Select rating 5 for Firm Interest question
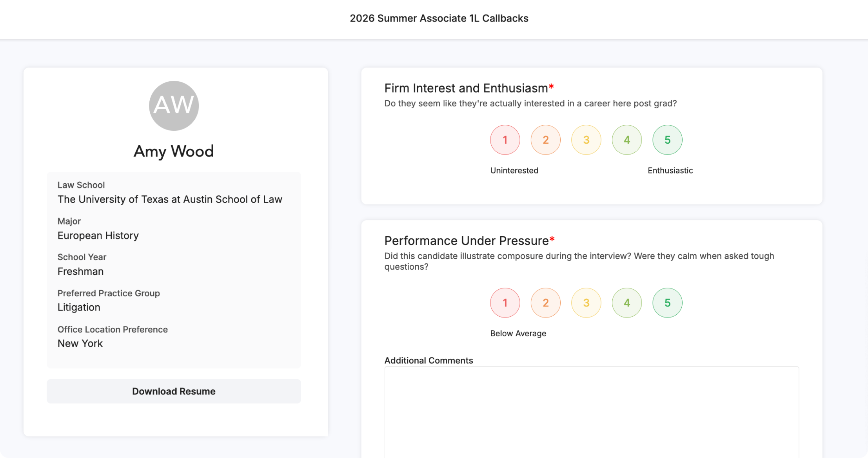The image size is (868, 458). coord(667,140)
